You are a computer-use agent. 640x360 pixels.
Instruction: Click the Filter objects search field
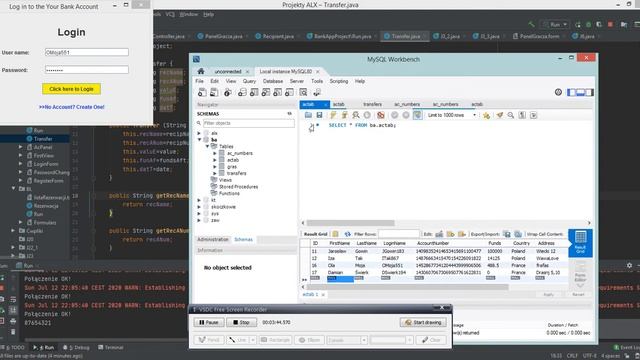click(248, 123)
